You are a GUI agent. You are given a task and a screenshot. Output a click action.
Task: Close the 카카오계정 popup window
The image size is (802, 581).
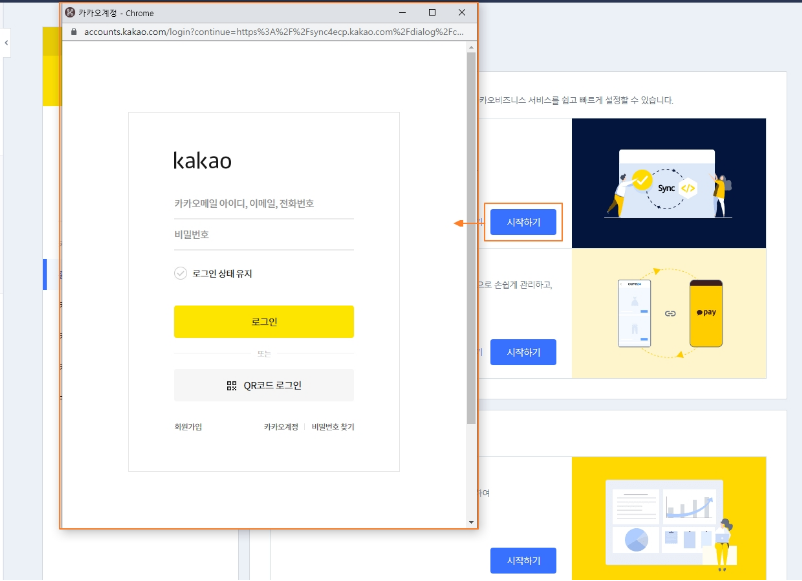[462, 12]
